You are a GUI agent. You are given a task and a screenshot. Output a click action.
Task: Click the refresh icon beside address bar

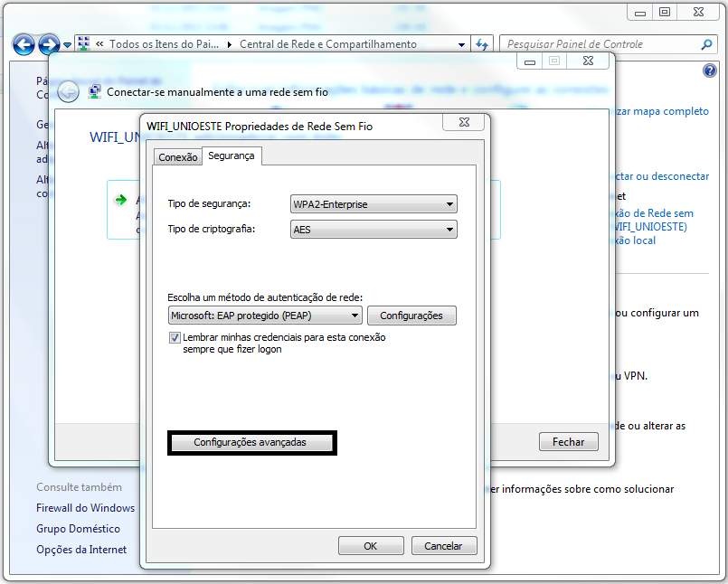point(482,44)
